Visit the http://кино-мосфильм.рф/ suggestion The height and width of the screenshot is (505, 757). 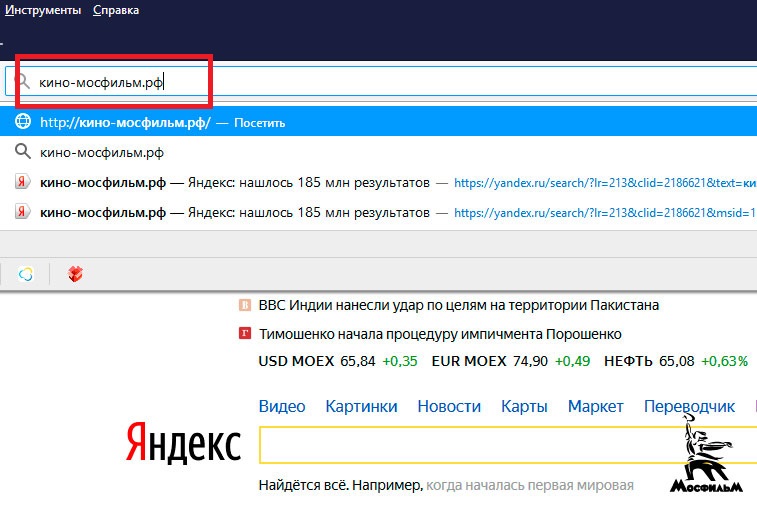coord(378,122)
